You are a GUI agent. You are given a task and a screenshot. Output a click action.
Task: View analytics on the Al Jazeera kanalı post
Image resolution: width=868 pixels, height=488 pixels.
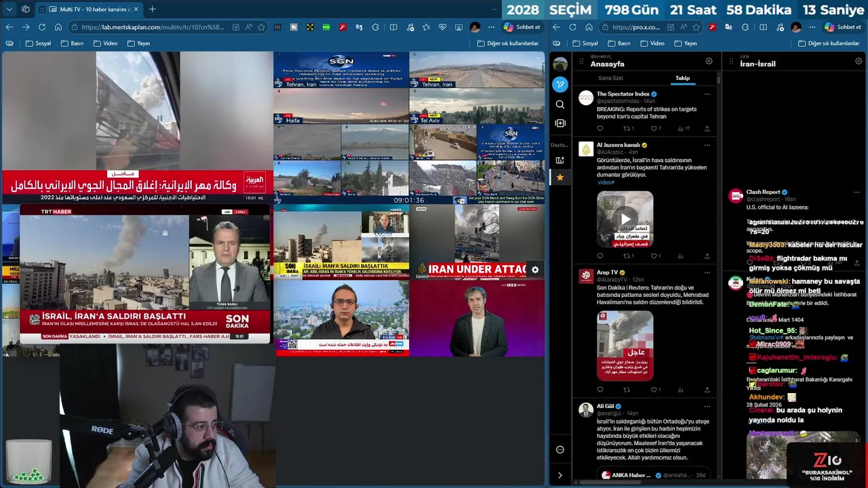click(x=680, y=256)
